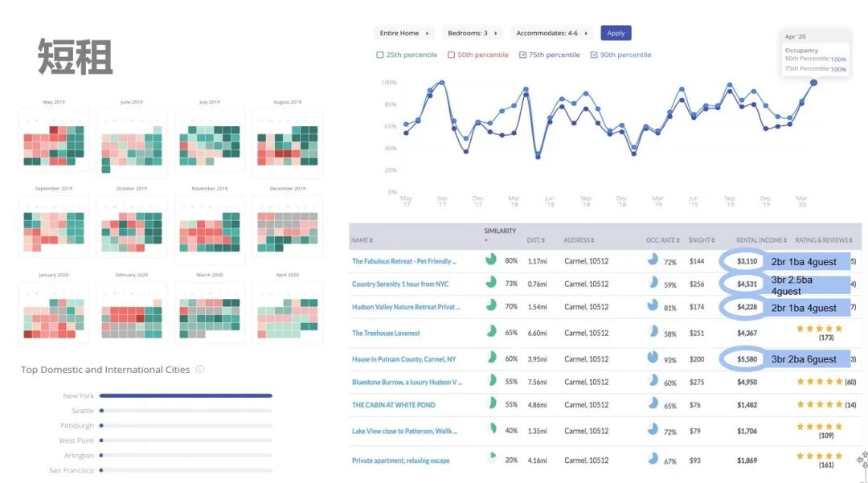The image size is (868, 483).
Task: Click the 67% occupancy pie icon
Action: tap(653, 458)
